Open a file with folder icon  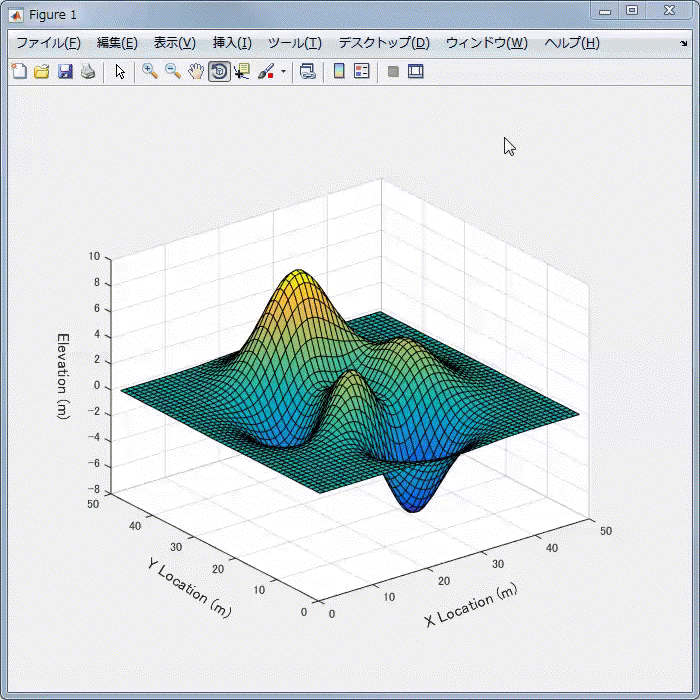click(41, 72)
